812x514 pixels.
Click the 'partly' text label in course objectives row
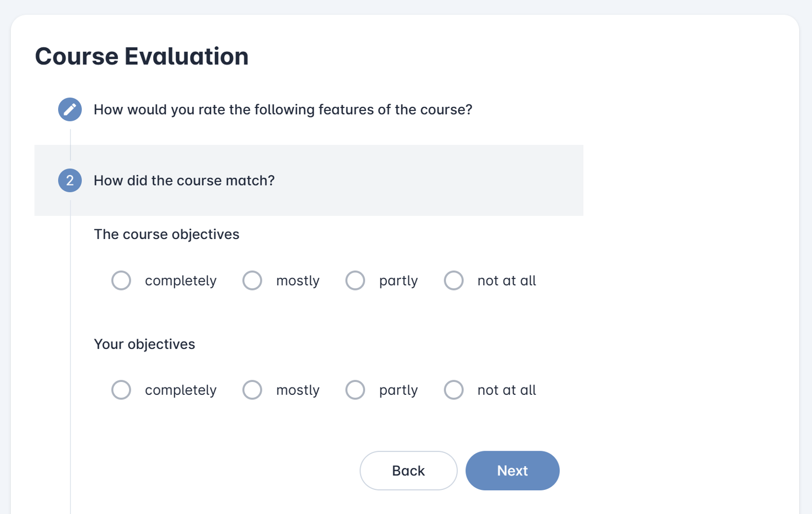(x=399, y=281)
